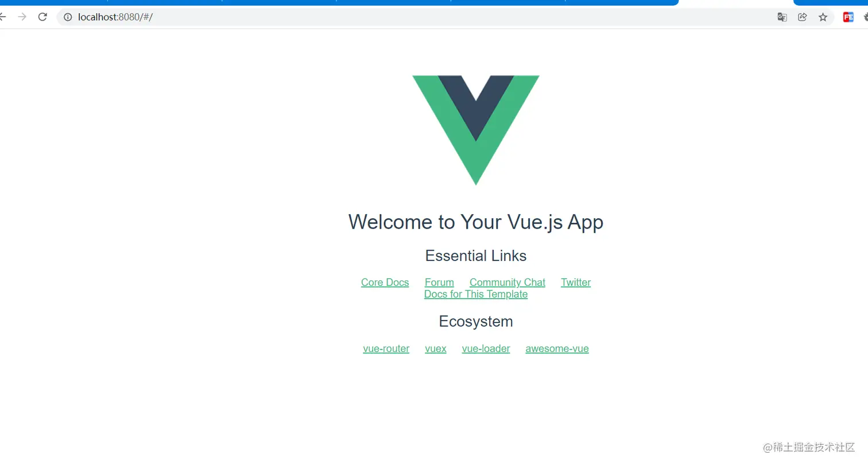Open the awesome-vue link

tap(557, 348)
